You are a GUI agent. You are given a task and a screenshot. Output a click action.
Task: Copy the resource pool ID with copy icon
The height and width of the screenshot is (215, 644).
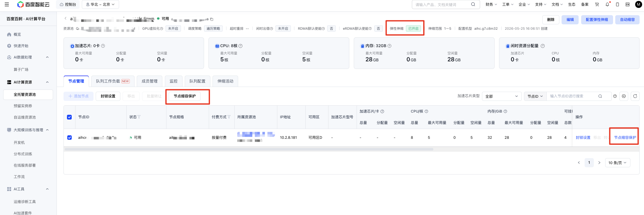(212, 19)
